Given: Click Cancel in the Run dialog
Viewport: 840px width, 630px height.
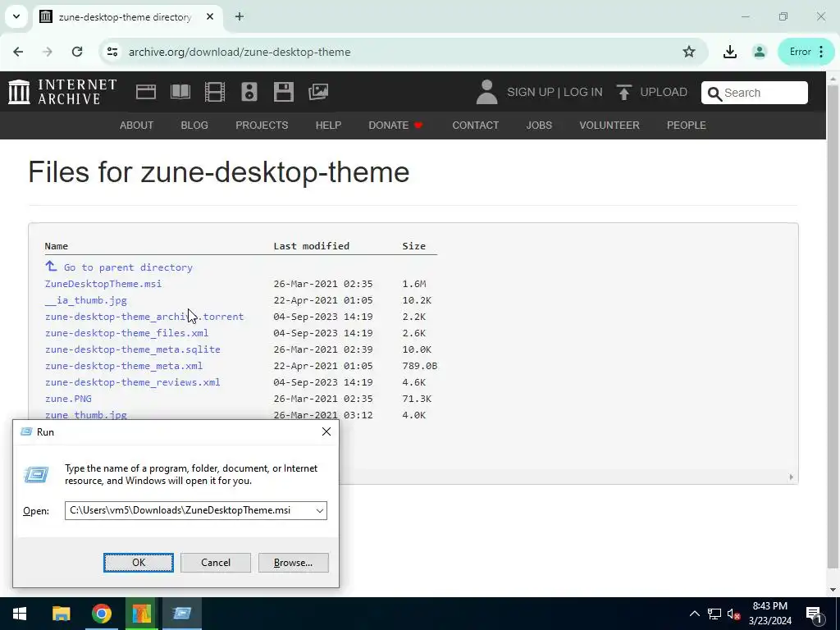Looking at the screenshot, I should click(216, 563).
